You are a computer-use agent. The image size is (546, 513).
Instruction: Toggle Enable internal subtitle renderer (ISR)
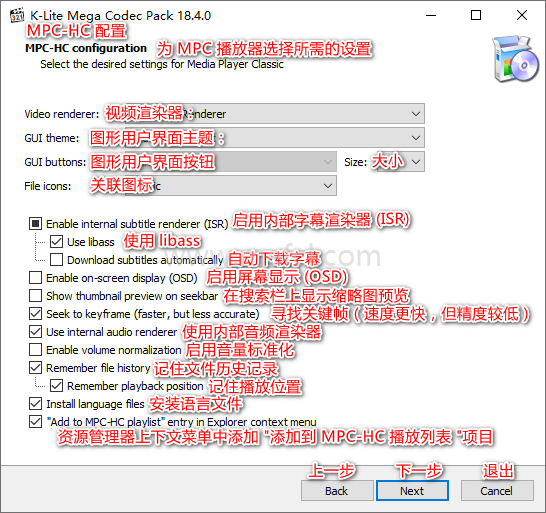click(36, 224)
